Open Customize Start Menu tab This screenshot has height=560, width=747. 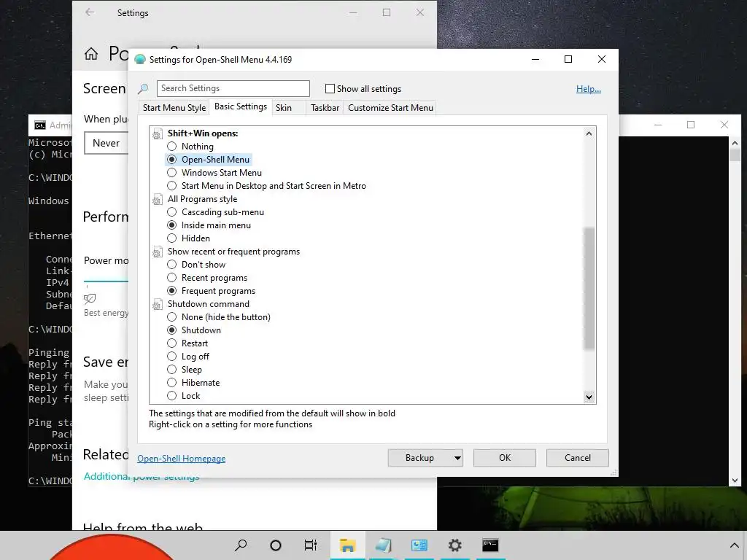[x=391, y=108]
